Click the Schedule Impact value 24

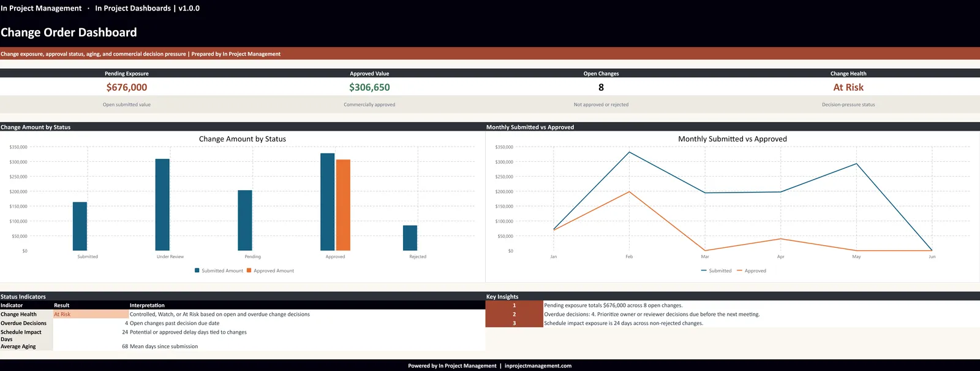pyautogui.click(x=125, y=332)
